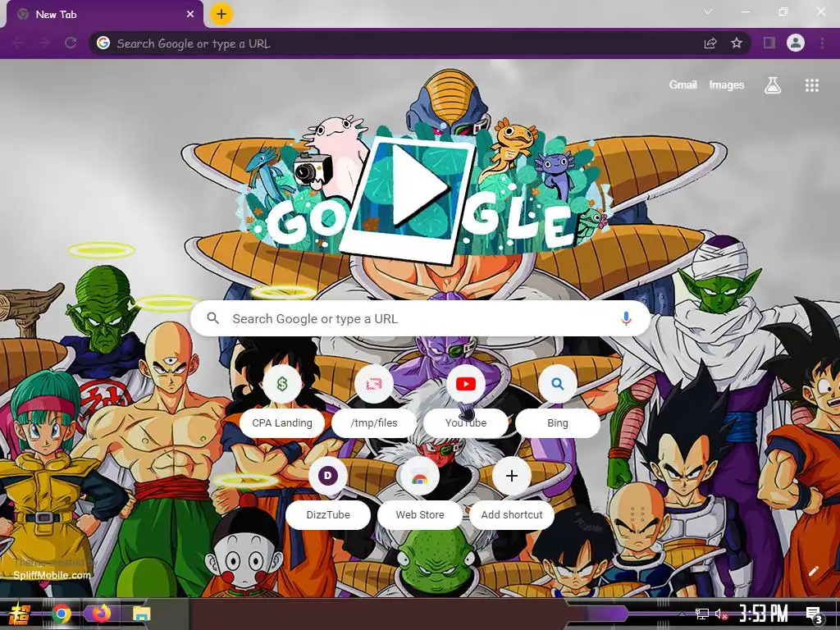Go back to the previous page

[18, 43]
